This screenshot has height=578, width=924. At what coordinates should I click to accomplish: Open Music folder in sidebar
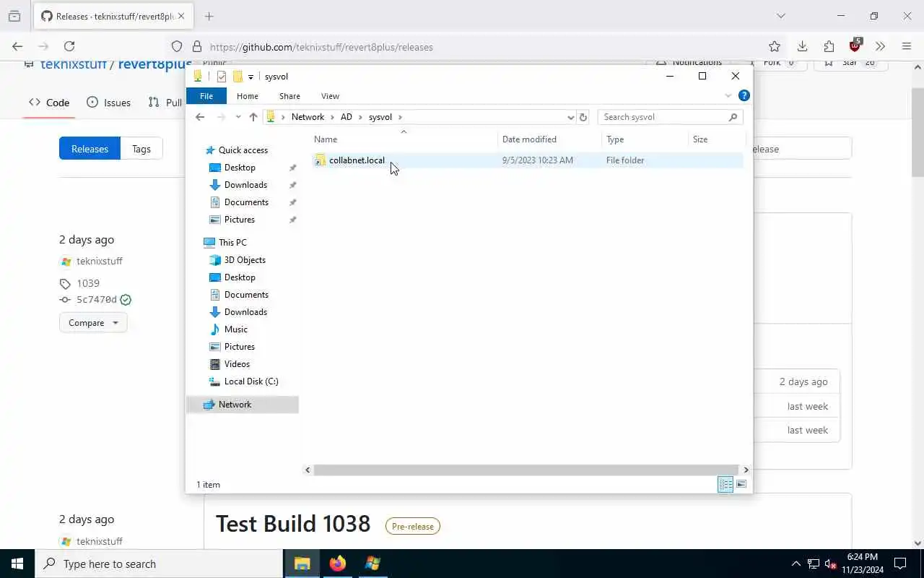click(235, 329)
